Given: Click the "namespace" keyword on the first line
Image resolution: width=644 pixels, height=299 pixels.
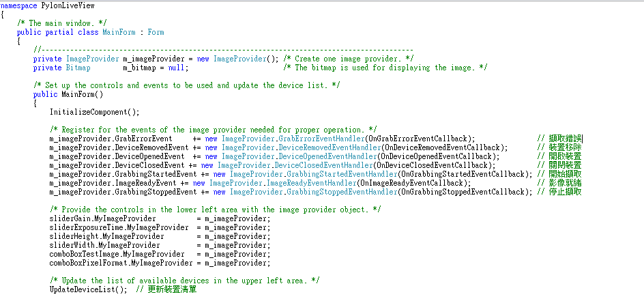Looking at the screenshot, I should 19,5.
